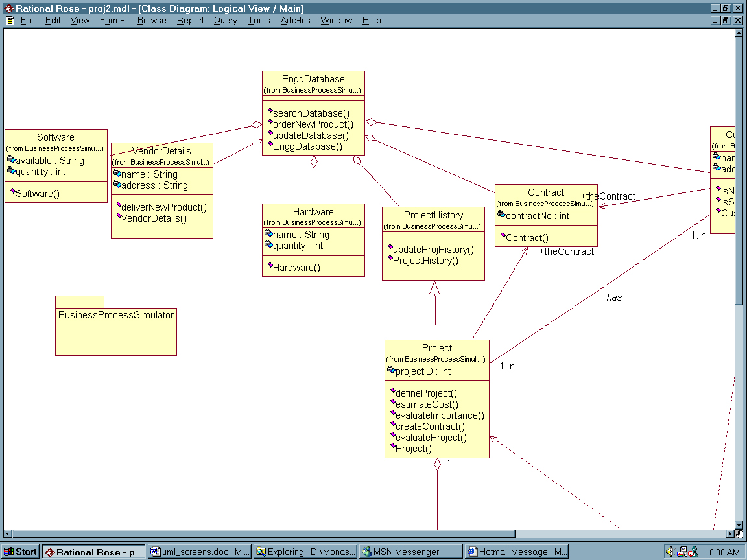Click the aggregation diamond above Hardware line

click(314, 162)
